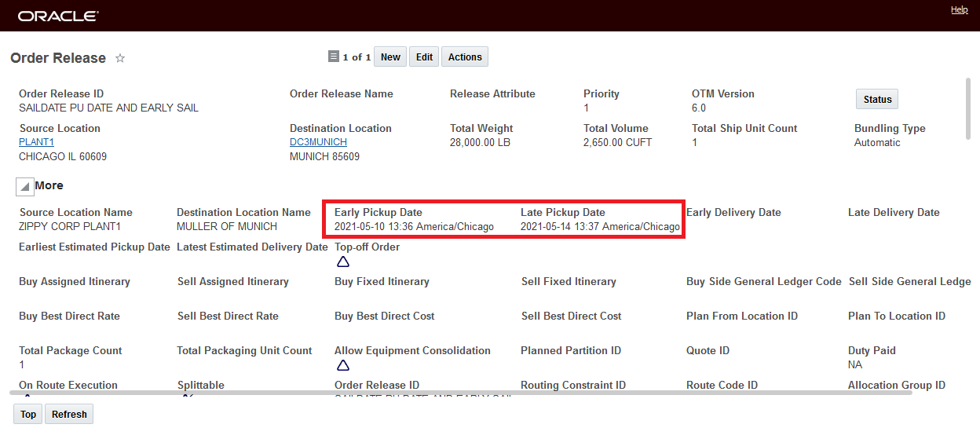Click the Status button

coord(877,100)
